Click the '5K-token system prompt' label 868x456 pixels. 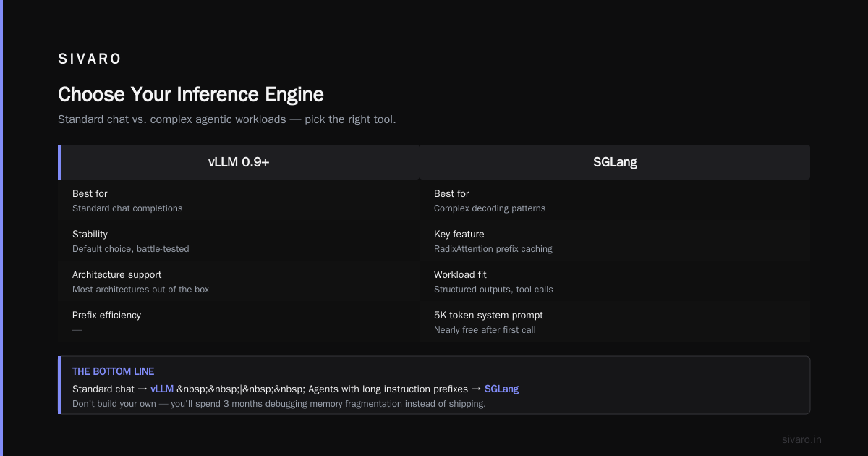[488, 316]
